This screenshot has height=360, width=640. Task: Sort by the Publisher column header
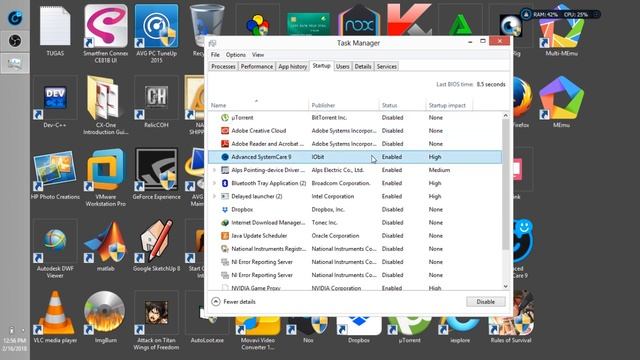pyautogui.click(x=343, y=105)
